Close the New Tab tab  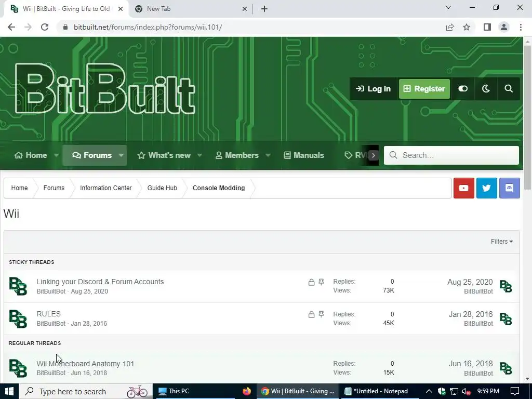click(245, 9)
